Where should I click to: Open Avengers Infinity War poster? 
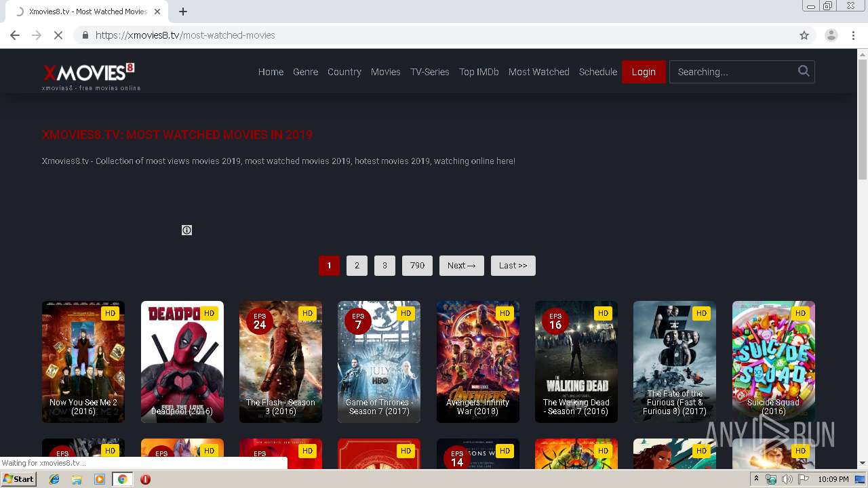point(478,362)
